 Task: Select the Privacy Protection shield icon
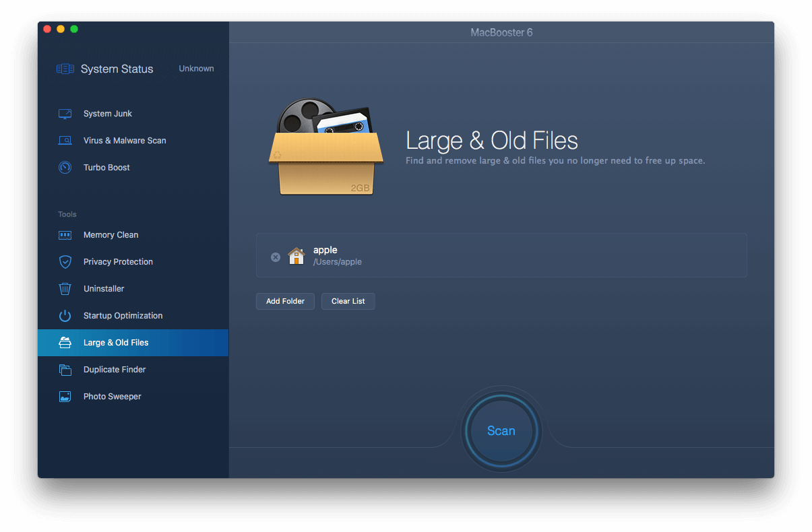(65, 261)
